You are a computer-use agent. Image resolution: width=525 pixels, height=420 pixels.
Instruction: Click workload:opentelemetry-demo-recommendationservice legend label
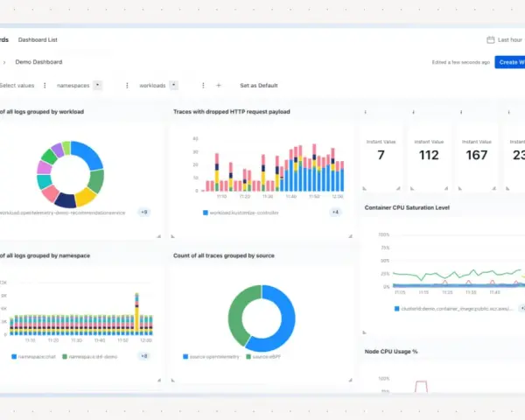pos(62,213)
